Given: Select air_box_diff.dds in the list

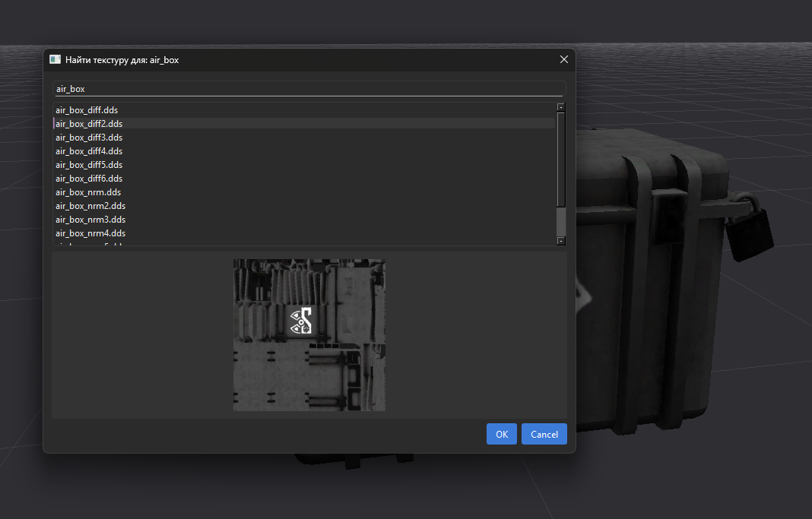Looking at the screenshot, I should 87,110.
